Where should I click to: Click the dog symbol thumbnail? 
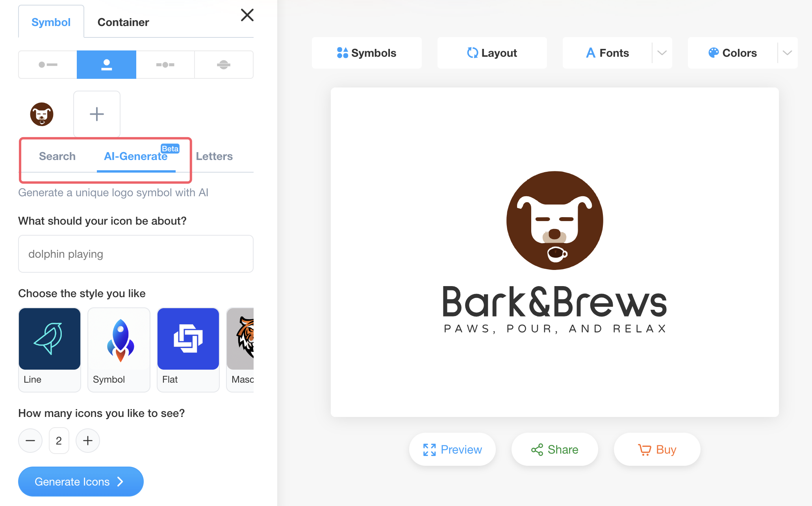click(42, 114)
